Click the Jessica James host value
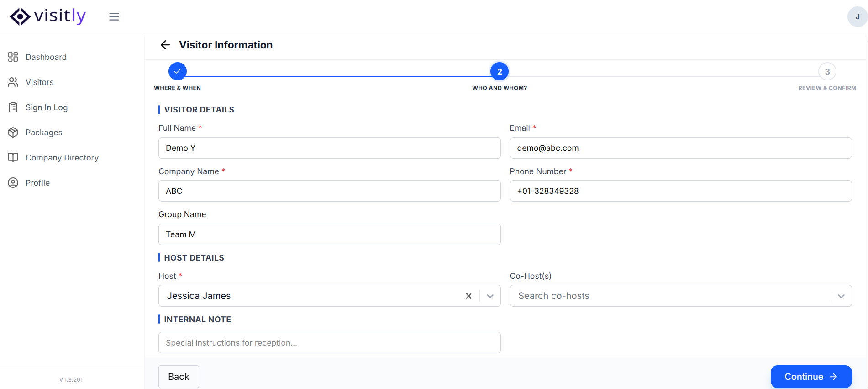 [199, 296]
